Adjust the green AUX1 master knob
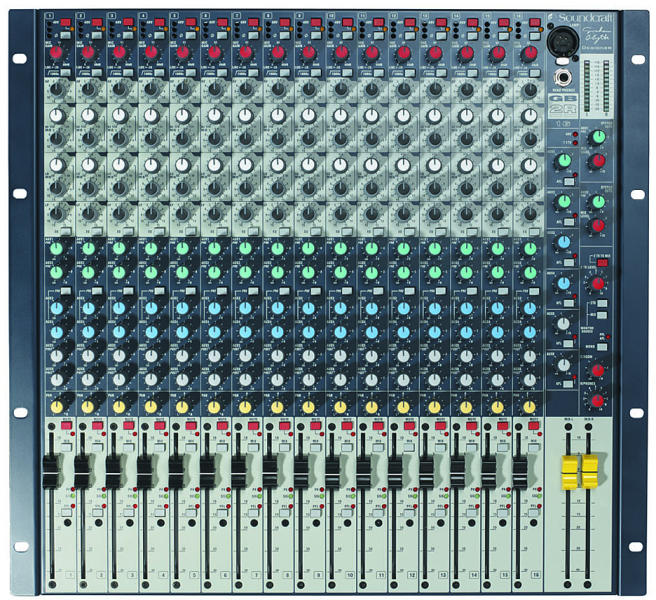This screenshot has width=656, height=600. tap(564, 161)
